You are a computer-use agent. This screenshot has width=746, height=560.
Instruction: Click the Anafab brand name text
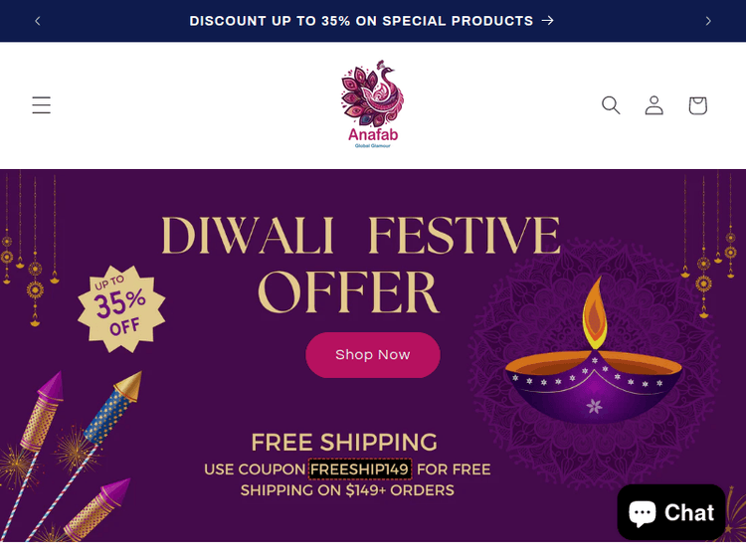point(373,134)
